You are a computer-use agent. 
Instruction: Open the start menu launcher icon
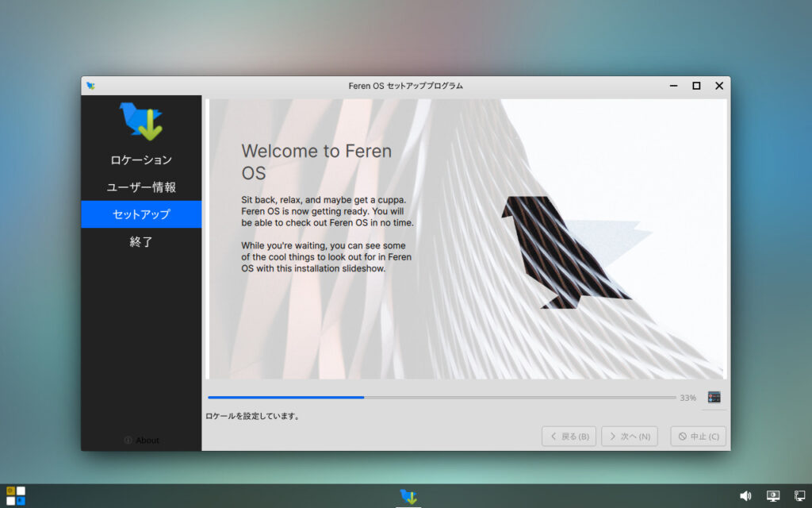(x=16, y=495)
